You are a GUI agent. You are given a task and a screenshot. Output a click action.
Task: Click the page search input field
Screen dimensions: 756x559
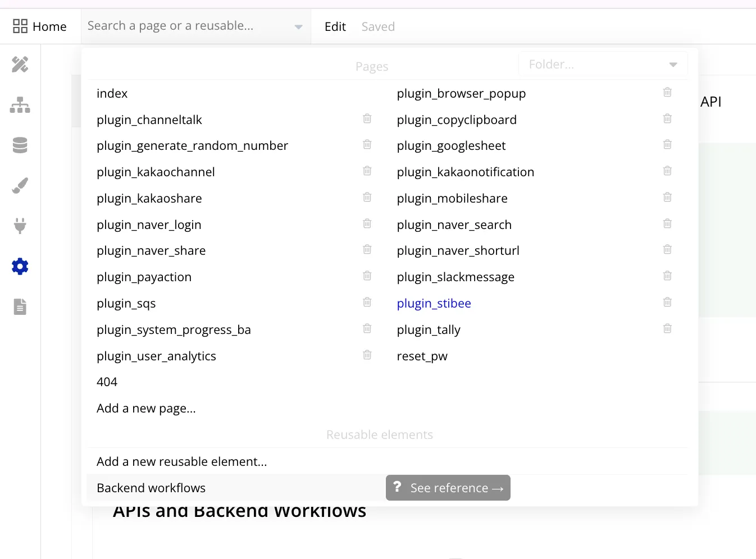point(188,26)
